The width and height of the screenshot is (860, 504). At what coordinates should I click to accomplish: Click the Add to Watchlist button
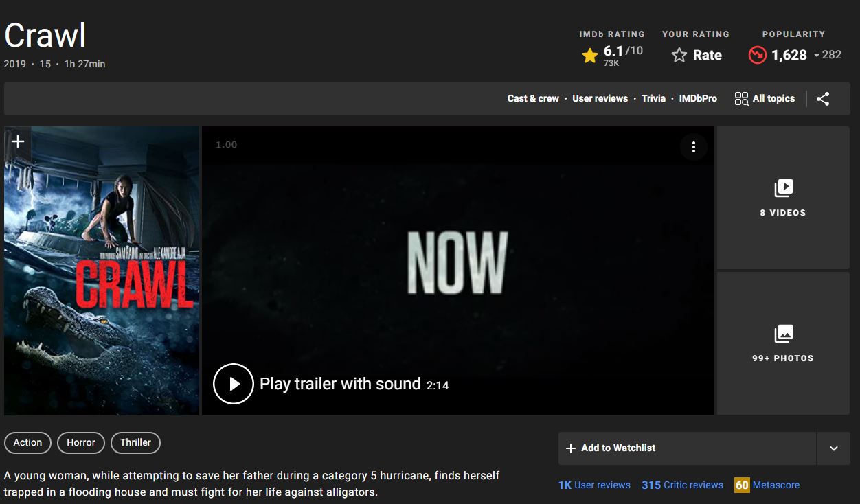tap(687, 448)
